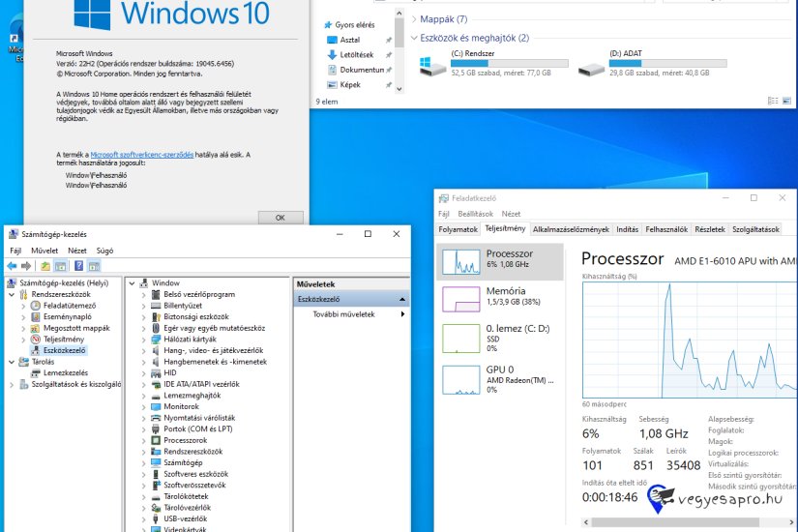The width and height of the screenshot is (798, 532).
Task: Open Microsoft szoftverlicenc-szerződés link
Action: tap(141, 155)
